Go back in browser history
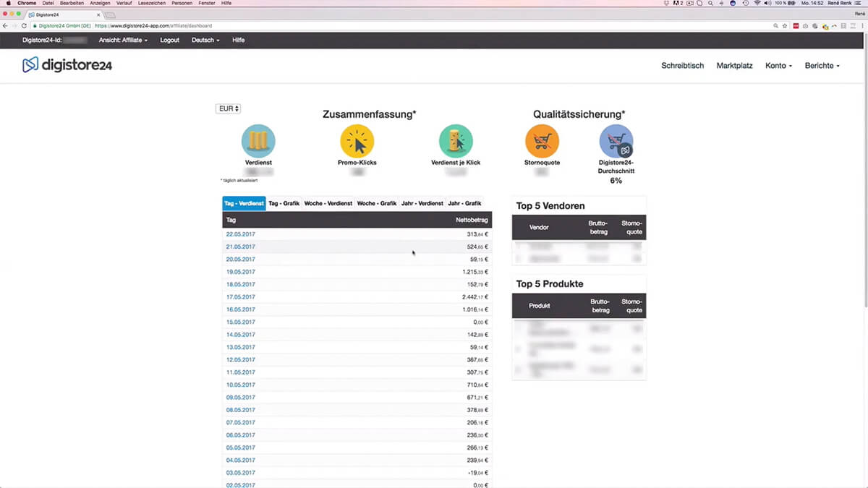The height and width of the screenshot is (488, 868). [x=6, y=25]
